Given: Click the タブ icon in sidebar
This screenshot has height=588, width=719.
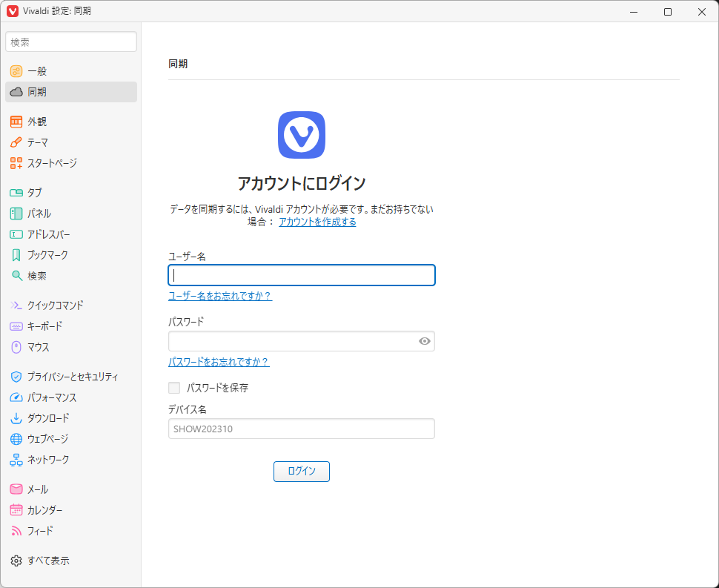Looking at the screenshot, I should [16, 193].
